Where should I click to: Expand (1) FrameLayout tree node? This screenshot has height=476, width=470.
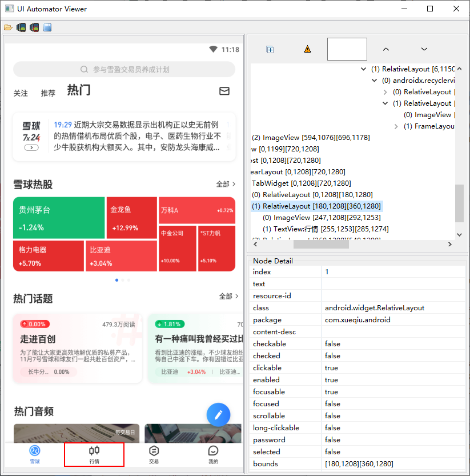(396, 126)
